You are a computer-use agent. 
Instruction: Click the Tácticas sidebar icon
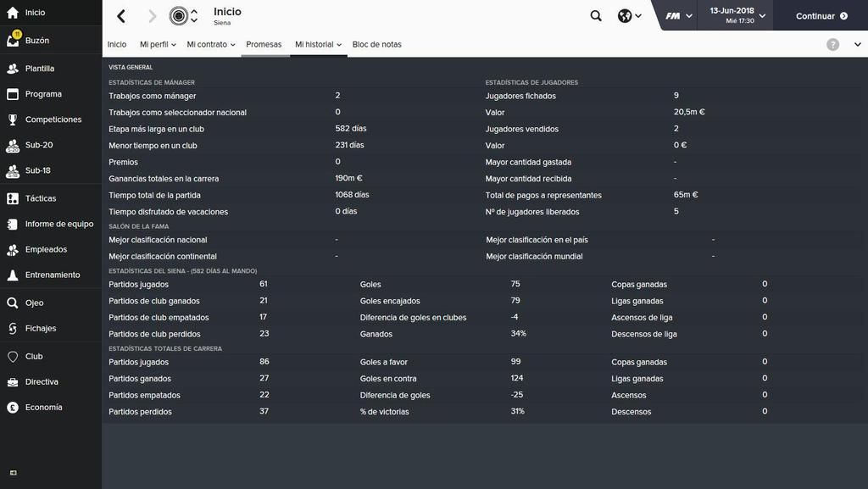13,198
